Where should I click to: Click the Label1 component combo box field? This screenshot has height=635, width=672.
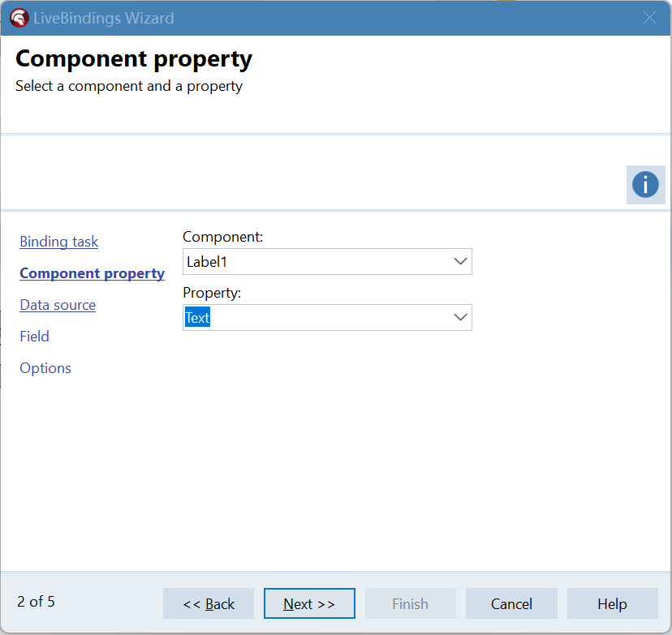click(x=317, y=262)
